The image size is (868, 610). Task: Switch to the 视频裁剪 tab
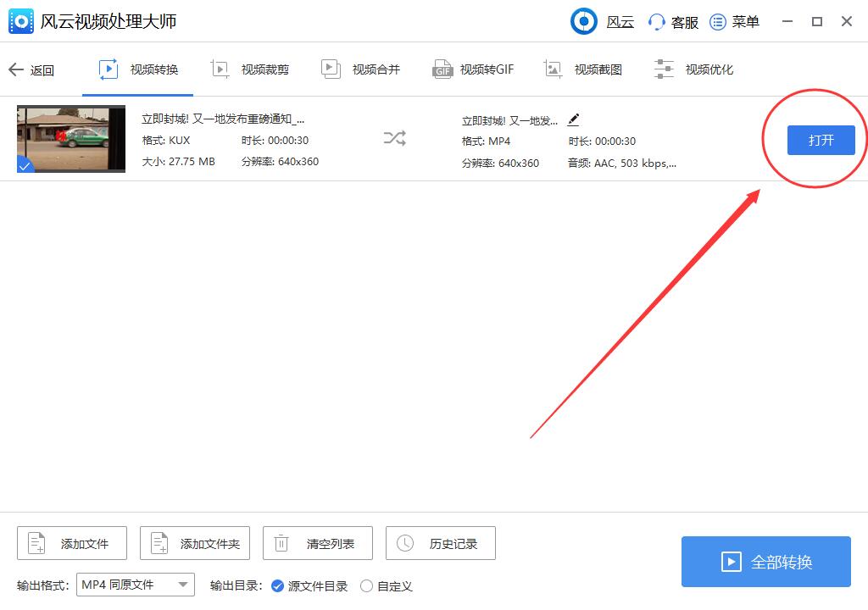250,69
